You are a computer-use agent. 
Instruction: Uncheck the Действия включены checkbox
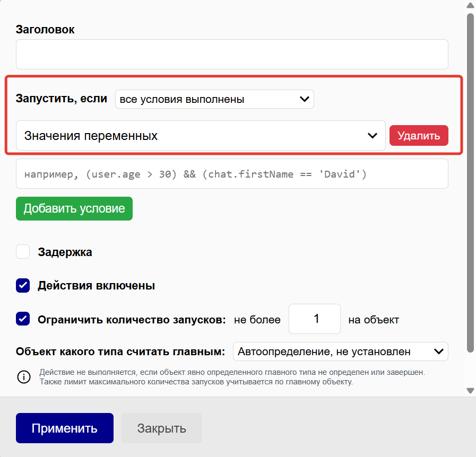coord(23,285)
